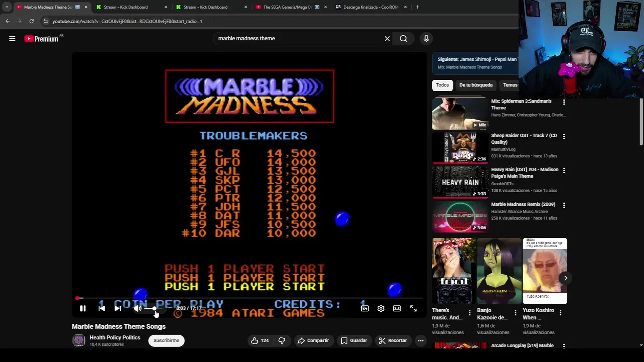This screenshot has width=644, height=362.
Task: Options menu for Heavy Rain OST
Action: coord(564,170)
